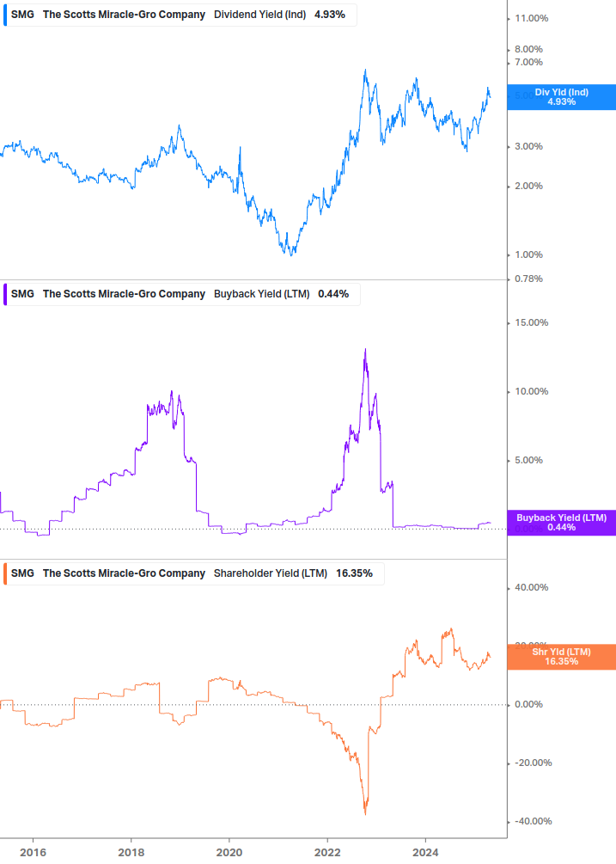This screenshot has width=616, height=864.
Task: Click the 10.00% tick on buyback axis
Action: [531, 392]
